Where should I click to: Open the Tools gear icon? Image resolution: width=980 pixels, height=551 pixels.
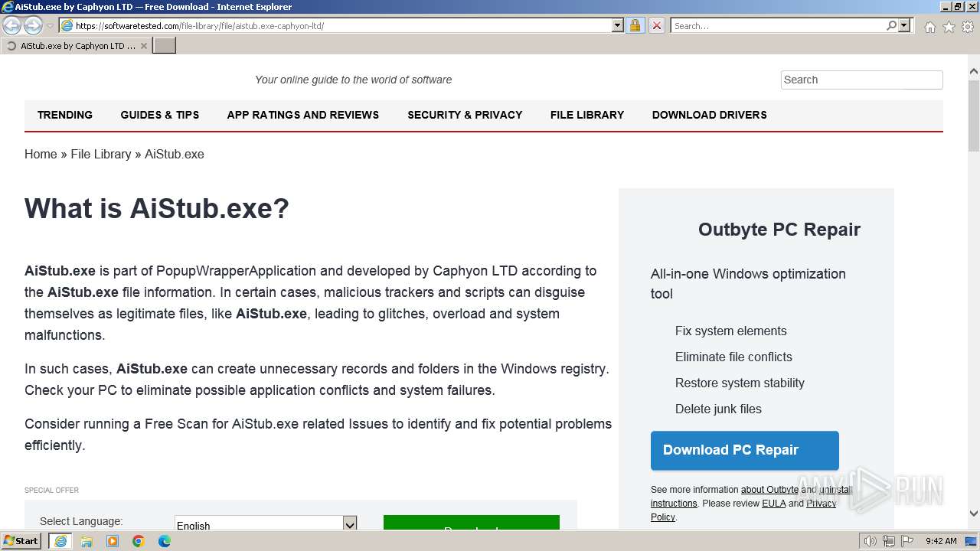pos(968,27)
